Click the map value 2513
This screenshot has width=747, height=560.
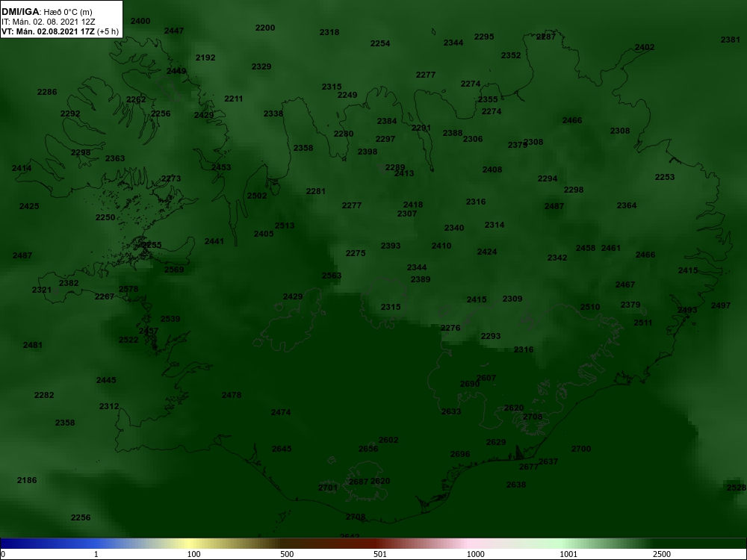click(285, 225)
